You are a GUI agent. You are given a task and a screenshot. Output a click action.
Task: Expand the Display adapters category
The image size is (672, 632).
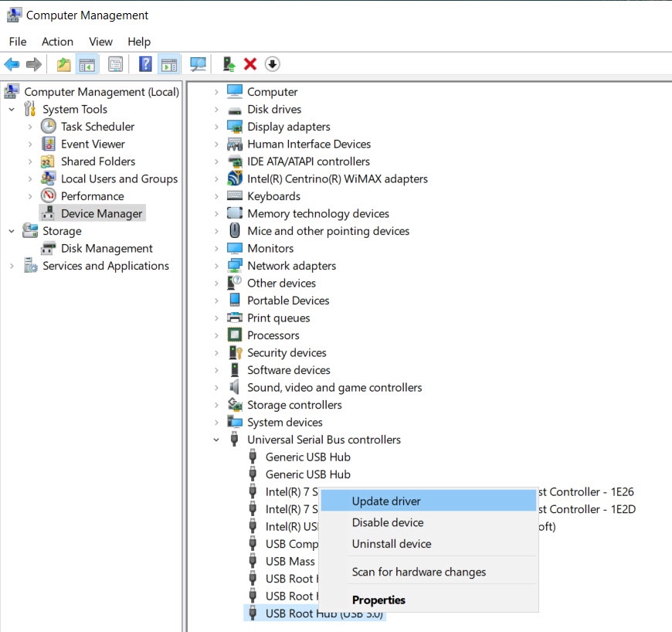pyautogui.click(x=216, y=127)
